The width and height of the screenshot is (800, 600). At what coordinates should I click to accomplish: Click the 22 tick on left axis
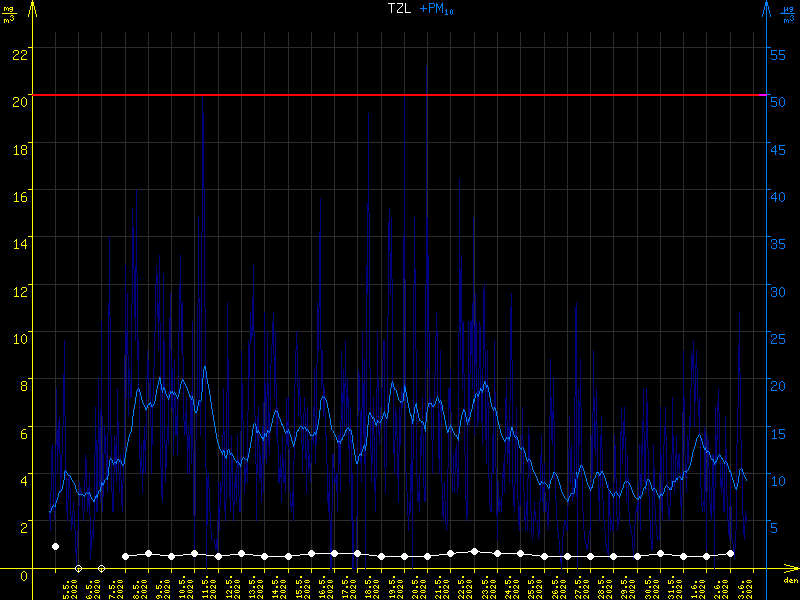pyautogui.click(x=18, y=53)
